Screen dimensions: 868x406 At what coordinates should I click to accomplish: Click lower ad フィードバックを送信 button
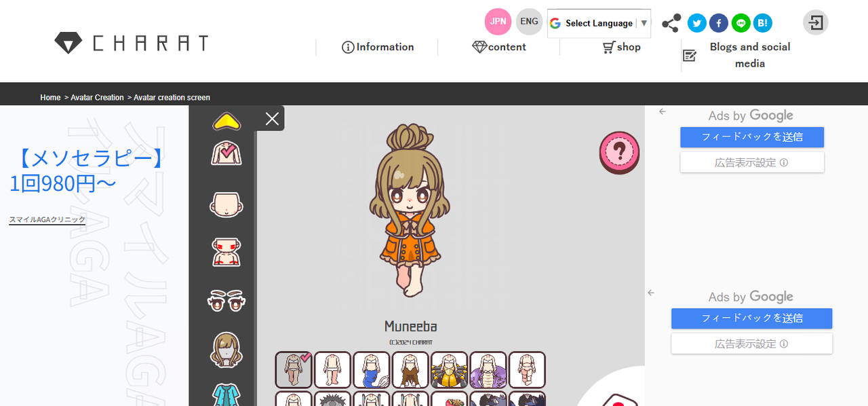pos(751,318)
